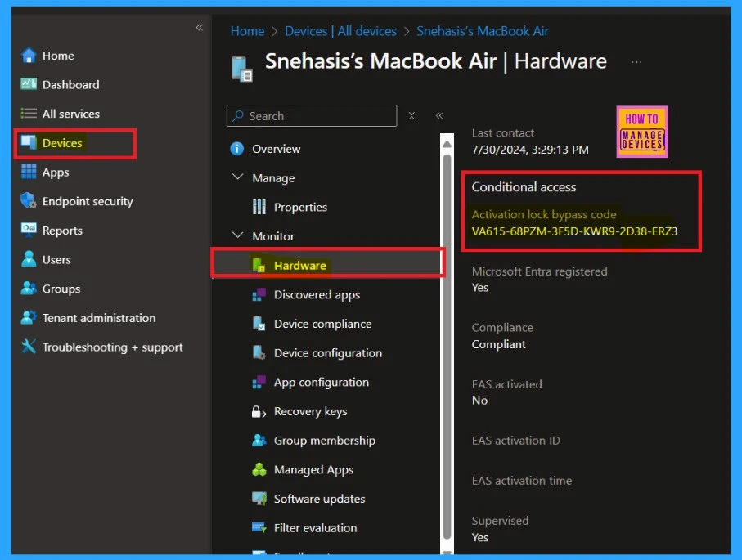The height and width of the screenshot is (560, 742).
Task: Click the Endpoint security shield icon
Action: (29, 201)
